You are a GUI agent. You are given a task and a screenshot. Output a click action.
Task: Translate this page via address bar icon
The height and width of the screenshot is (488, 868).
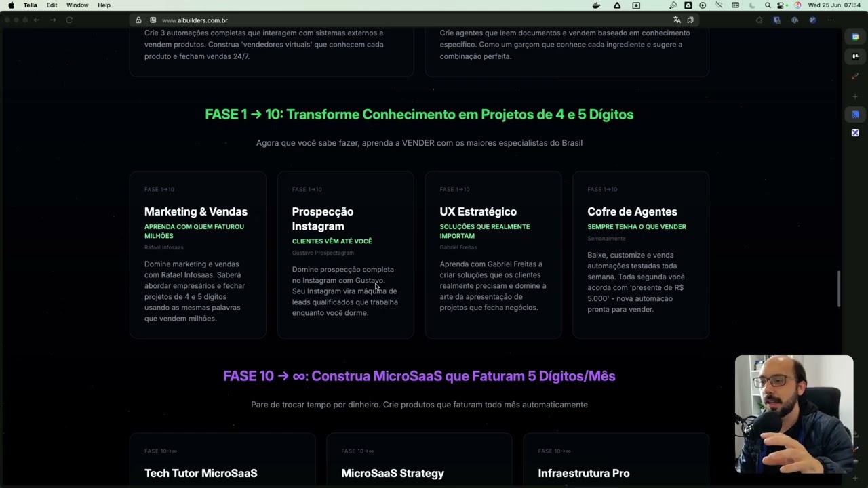(x=677, y=20)
